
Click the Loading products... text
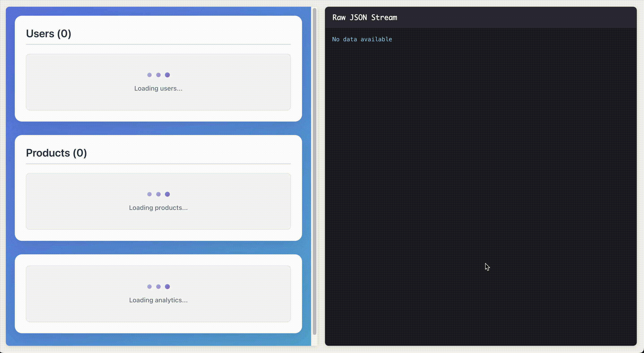158,208
